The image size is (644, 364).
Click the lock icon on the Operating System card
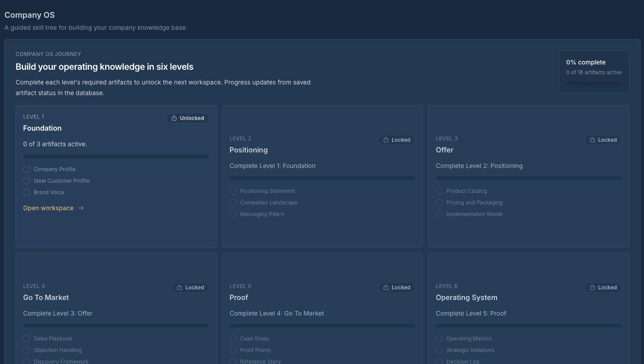coord(592,288)
